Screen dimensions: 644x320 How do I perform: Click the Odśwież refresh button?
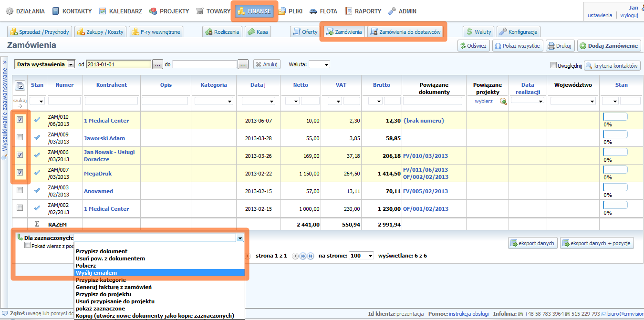[473, 46]
